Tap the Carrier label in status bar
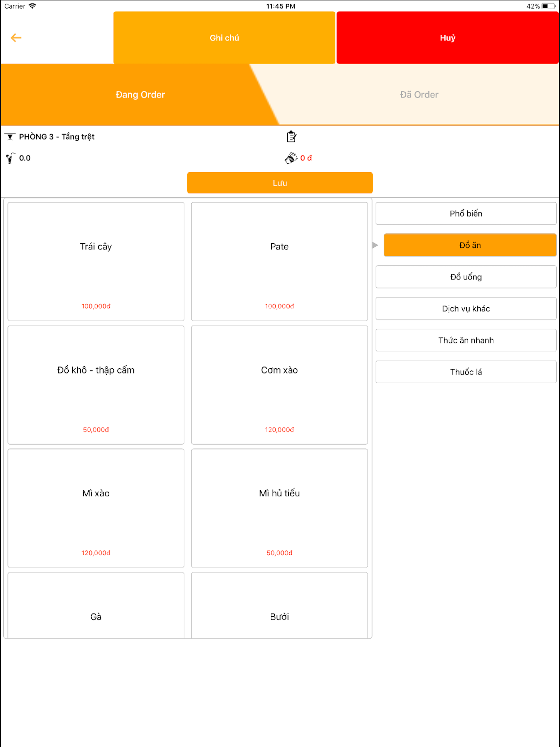This screenshot has width=560, height=747. point(14,6)
